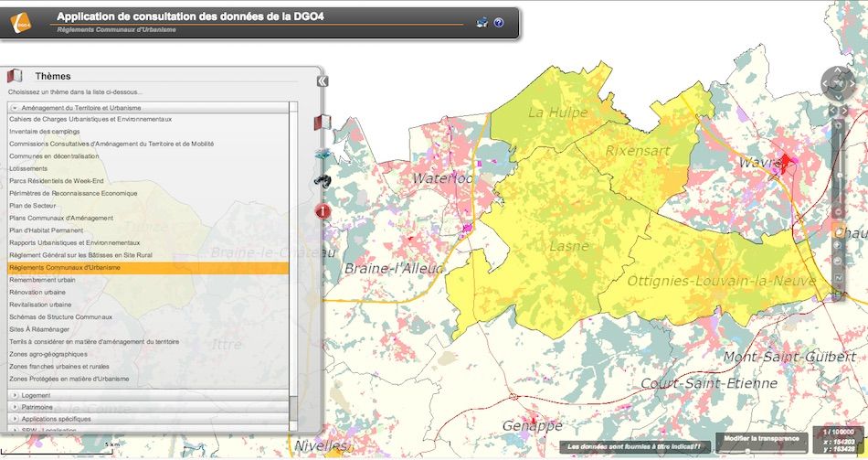The height and width of the screenshot is (460, 868).
Task: Click the Lasne municipality on map
Action: [569, 246]
